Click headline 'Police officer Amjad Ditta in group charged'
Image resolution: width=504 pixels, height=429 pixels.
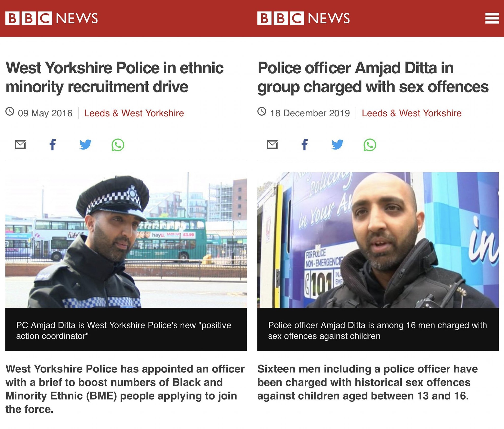pos(373,77)
